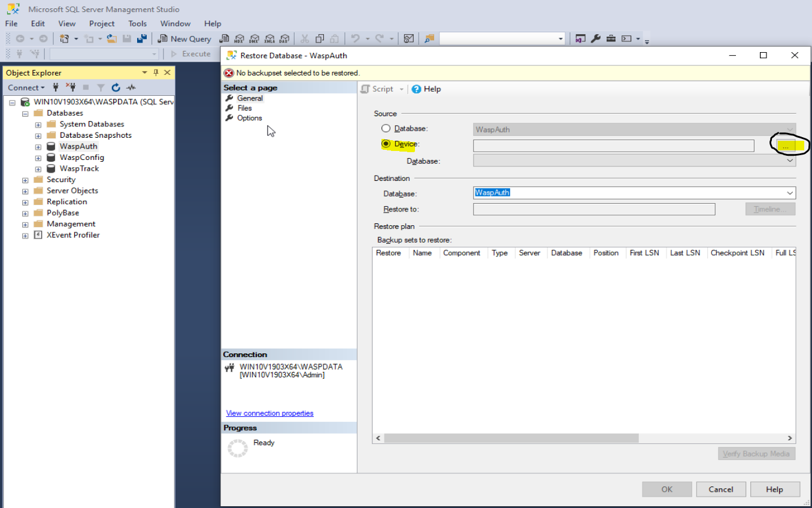Open the Connect dropdown in Object Explorer
This screenshot has width=812, height=508.
tap(26, 87)
